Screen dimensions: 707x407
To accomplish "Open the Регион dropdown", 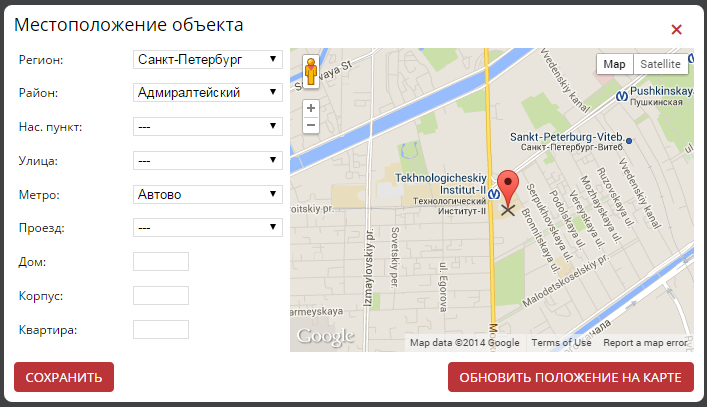I will click(208, 60).
